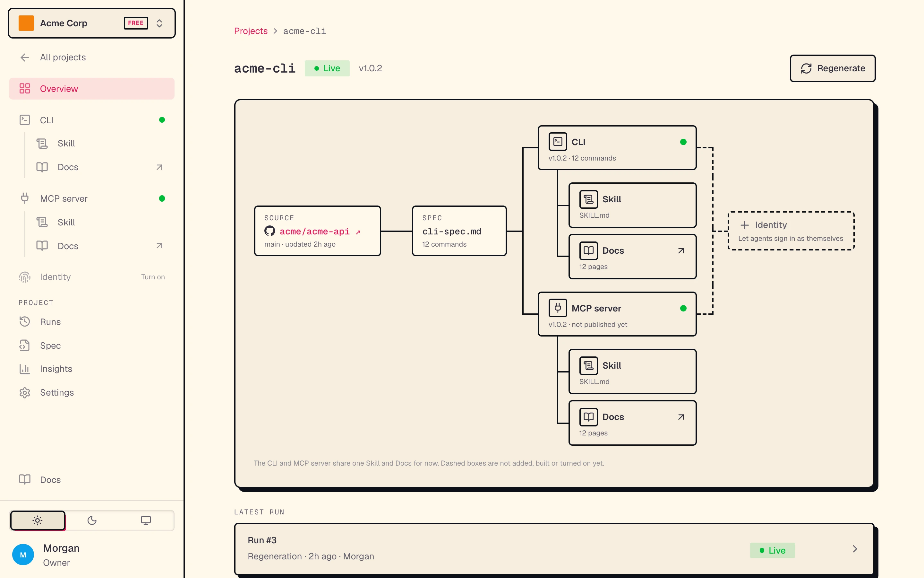The width and height of the screenshot is (924, 578).
Task: Expand Run #3 with right chevron
Action: coord(855,549)
